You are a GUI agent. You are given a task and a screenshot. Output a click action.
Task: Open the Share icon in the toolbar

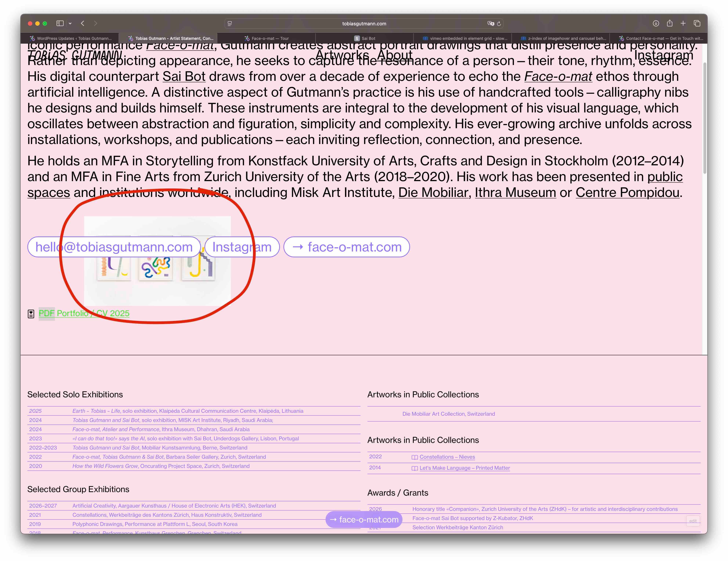point(670,23)
